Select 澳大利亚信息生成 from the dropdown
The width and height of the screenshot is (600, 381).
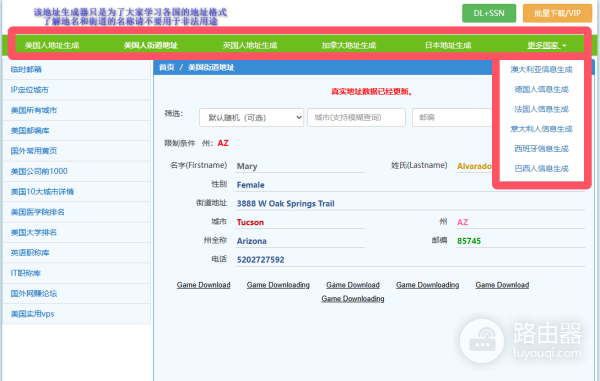pyautogui.click(x=541, y=70)
